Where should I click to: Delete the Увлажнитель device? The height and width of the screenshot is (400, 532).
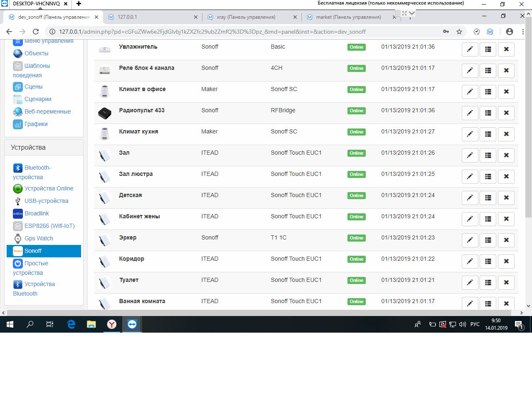coord(506,49)
